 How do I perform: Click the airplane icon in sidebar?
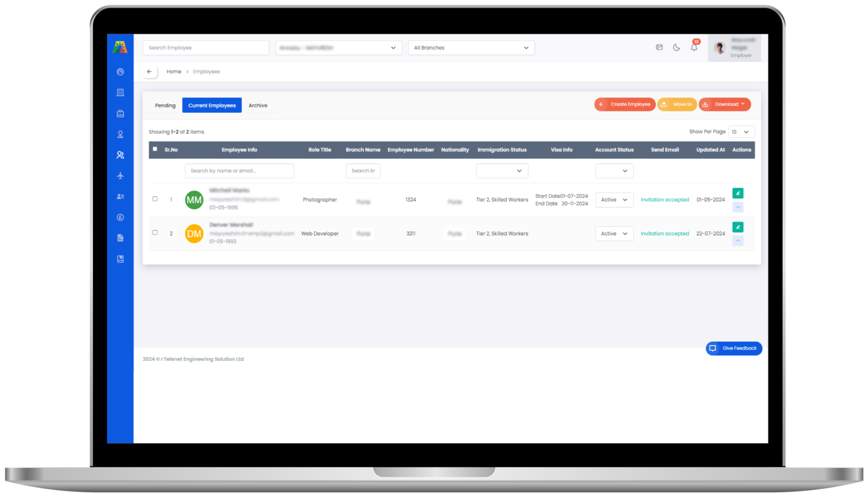pos(120,175)
